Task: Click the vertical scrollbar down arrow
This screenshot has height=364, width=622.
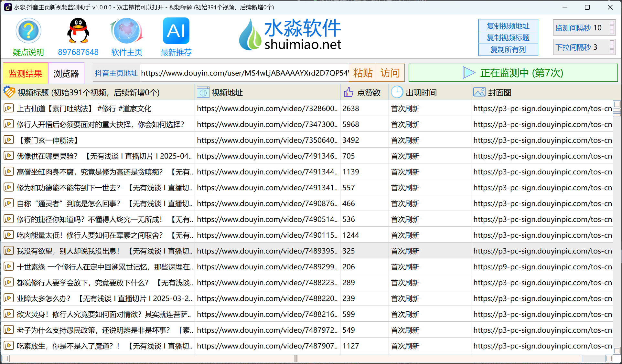Action: point(617,350)
